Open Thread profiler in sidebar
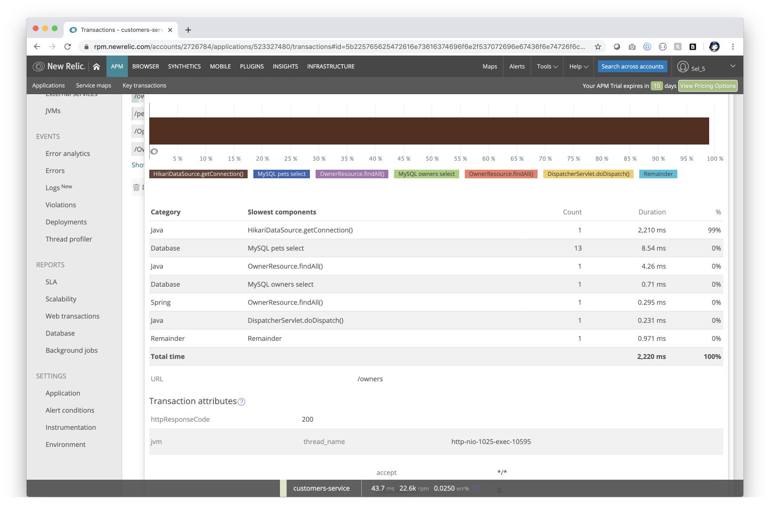This screenshot has width=770, height=532. click(69, 239)
